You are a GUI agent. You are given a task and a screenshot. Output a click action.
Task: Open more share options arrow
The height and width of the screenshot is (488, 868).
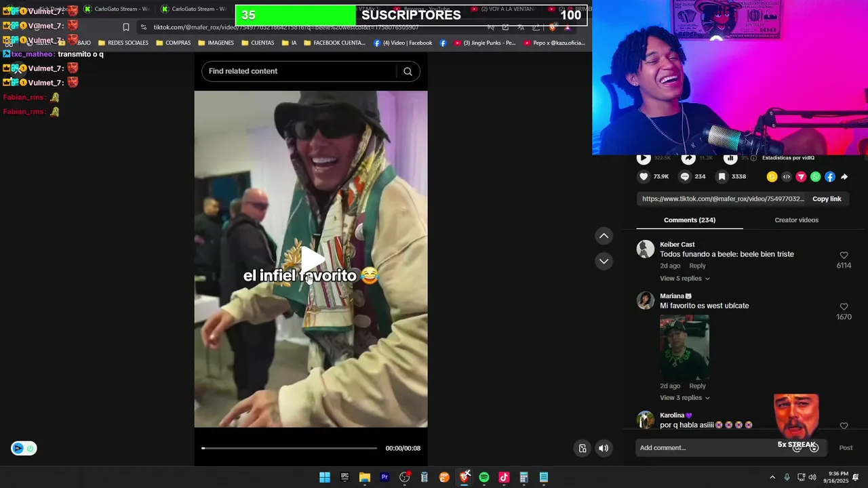tap(844, 177)
